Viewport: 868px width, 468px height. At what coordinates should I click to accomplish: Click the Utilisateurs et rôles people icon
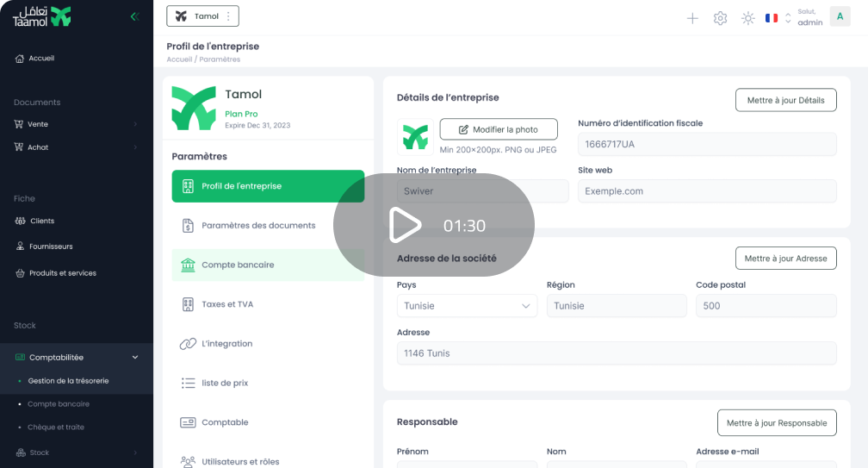[x=189, y=461]
